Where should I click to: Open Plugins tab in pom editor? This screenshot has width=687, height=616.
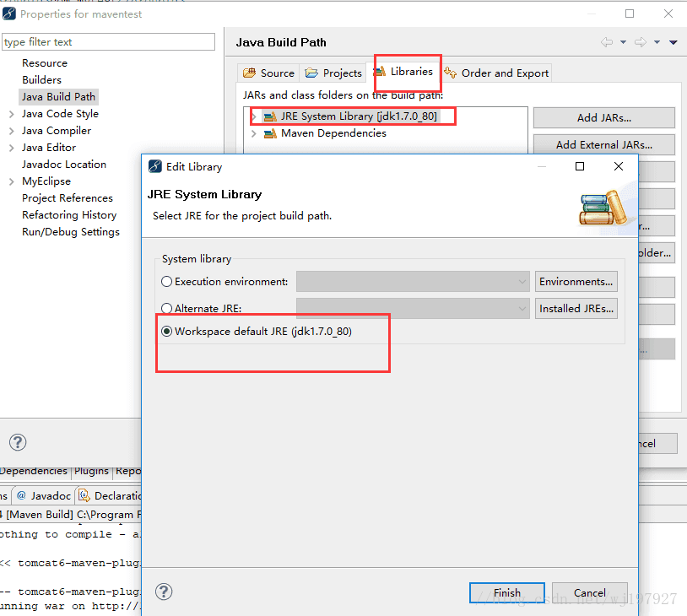[x=91, y=471]
